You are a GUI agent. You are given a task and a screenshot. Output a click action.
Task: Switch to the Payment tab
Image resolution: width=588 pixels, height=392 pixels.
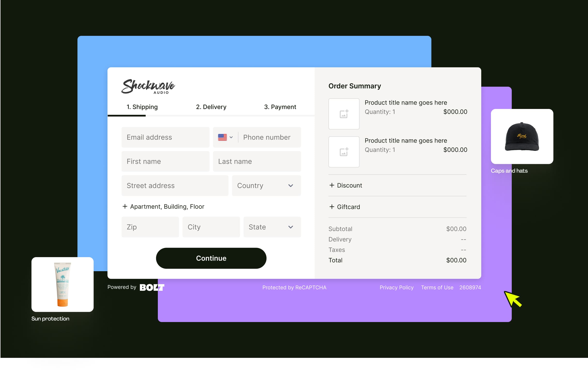280,107
